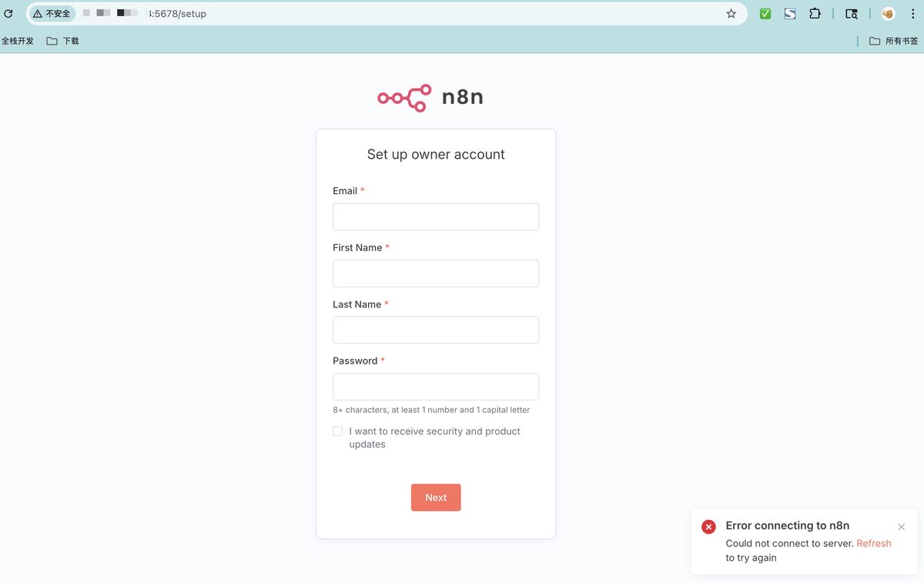The image size is (924, 584).
Task: Click the 不安全 site security badge
Action: [x=51, y=13]
